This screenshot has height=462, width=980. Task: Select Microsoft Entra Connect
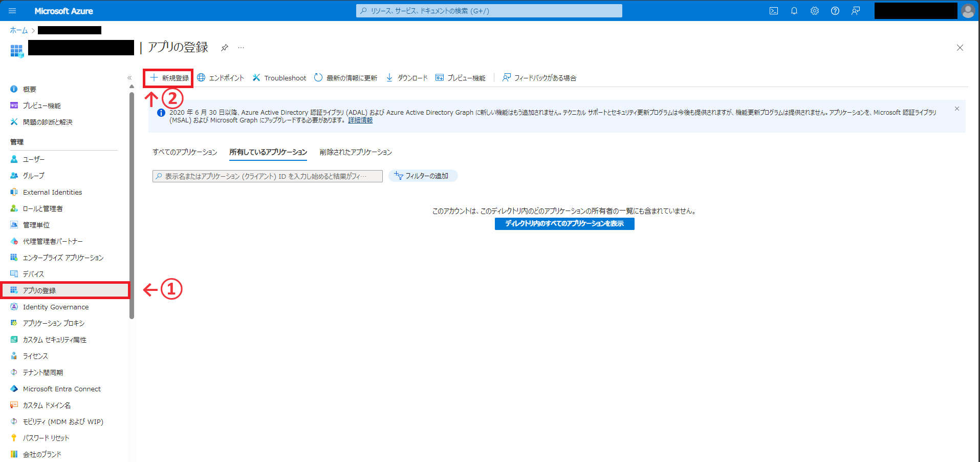[61, 388]
